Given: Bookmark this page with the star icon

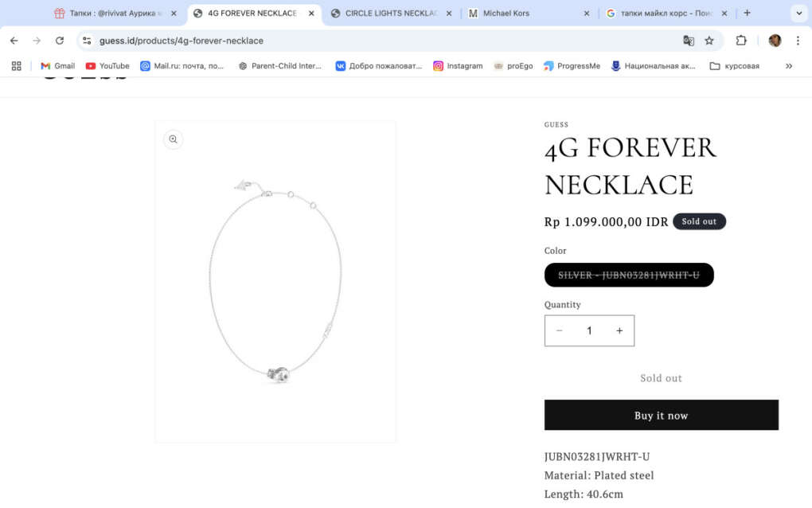Looking at the screenshot, I should tap(709, 41).
